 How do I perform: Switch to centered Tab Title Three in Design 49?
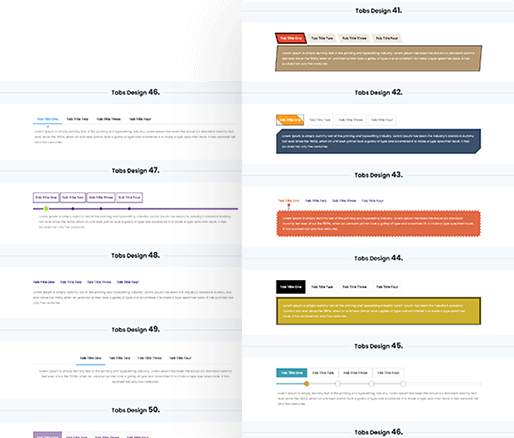click(x=150, y=358)
